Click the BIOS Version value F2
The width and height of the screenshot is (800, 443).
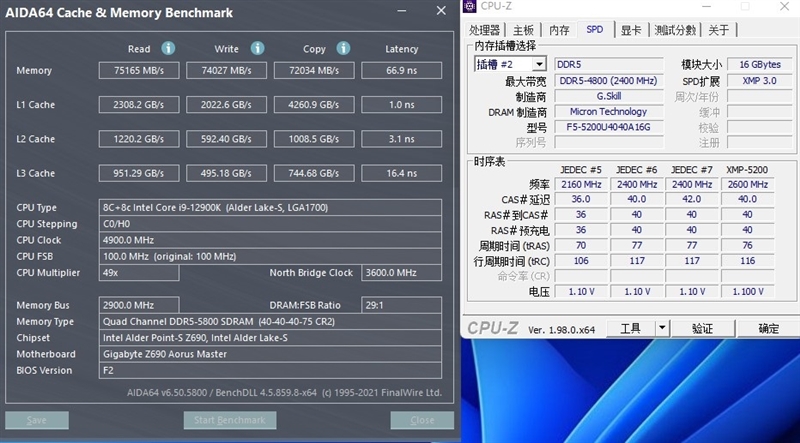pos(270,371)
